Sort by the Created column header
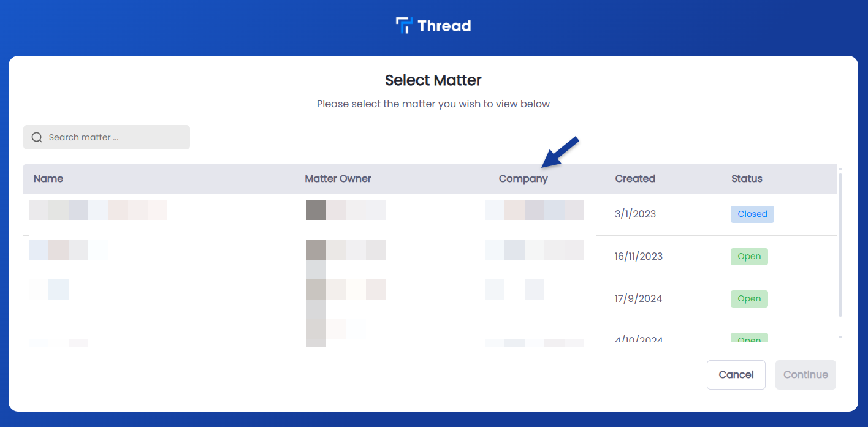Viewport: 868px width, 427px height. [x=635, y=179]
